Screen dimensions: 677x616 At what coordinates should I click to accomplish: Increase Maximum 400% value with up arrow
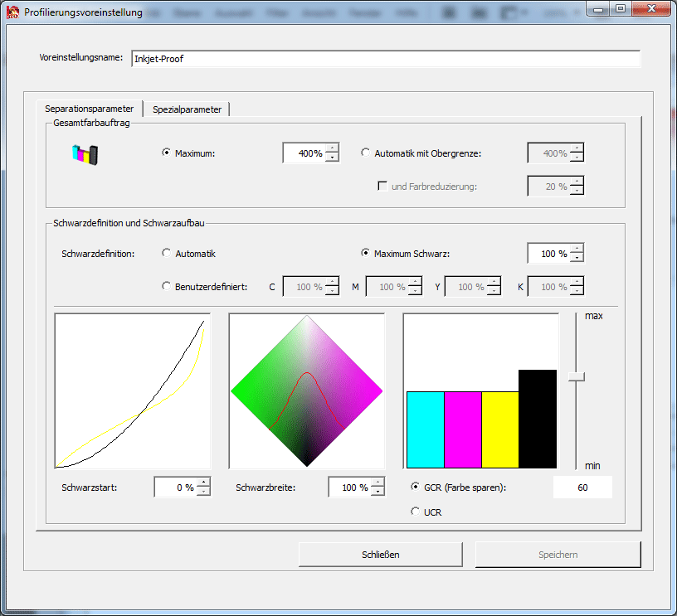332,149
